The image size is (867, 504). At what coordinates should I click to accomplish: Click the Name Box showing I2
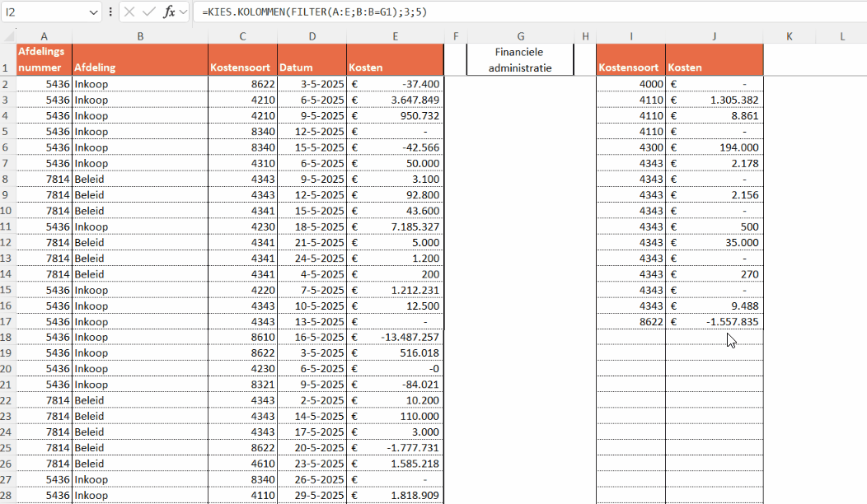coord(45,12)
